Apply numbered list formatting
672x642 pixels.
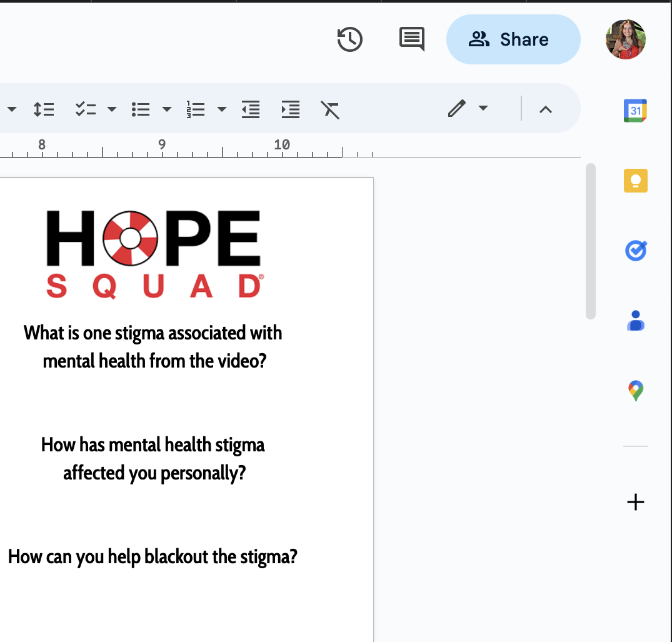tap(196, 109)
